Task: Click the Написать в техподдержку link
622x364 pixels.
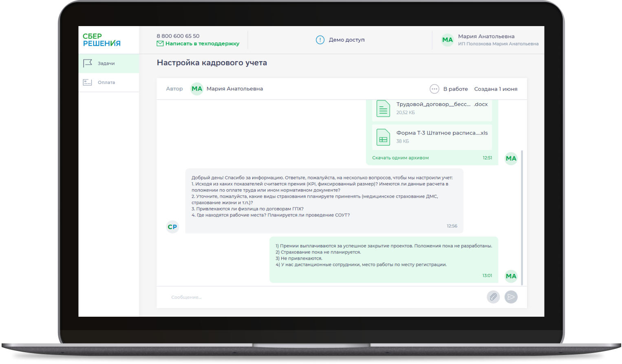Action: 202,44
